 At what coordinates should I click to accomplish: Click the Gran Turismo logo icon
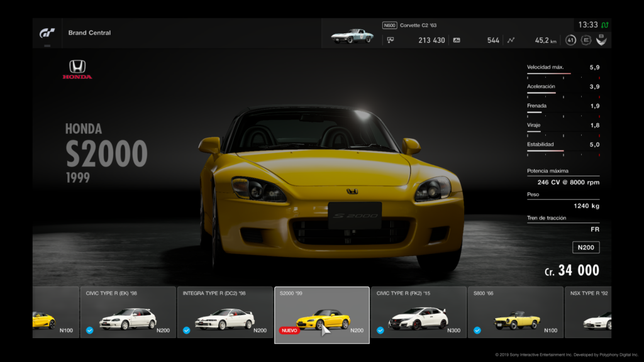coord(47,33)
